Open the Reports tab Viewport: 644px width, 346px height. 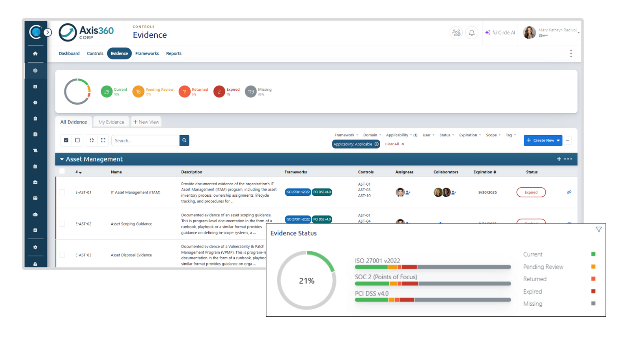pyautogui.click(x=174, y=53)
